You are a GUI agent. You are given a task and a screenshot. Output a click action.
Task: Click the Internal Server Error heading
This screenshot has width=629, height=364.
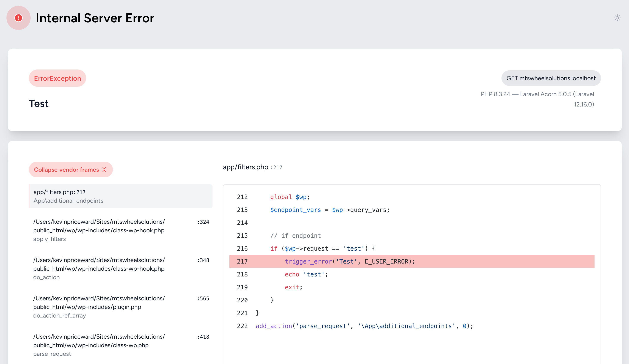[x=95, y=18]
